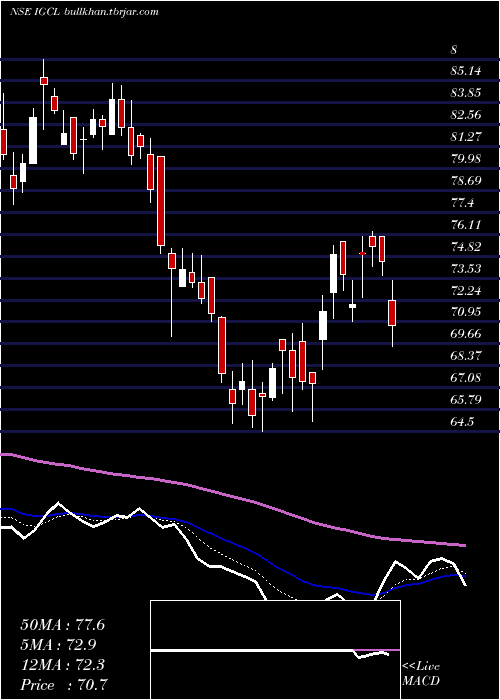The height and width of the screenshot is (700, 500).
Task: Click the 82.56 price axis label
Action: 466,115
